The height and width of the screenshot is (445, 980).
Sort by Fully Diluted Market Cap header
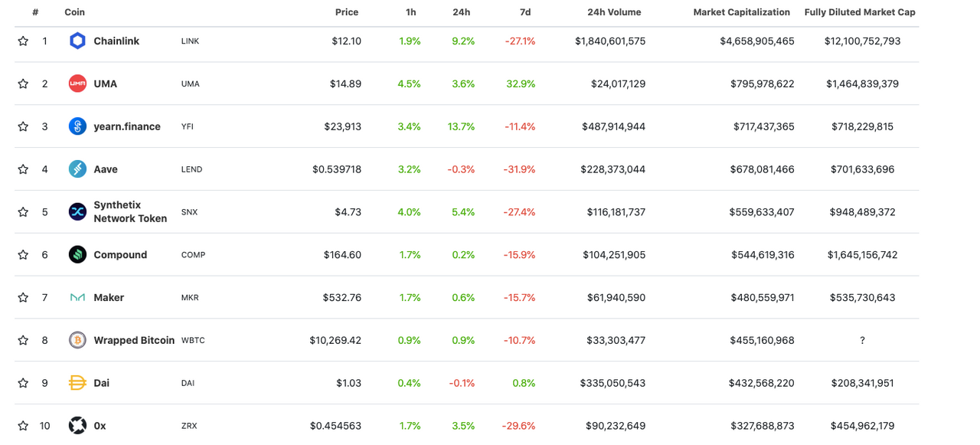(860, 12)
